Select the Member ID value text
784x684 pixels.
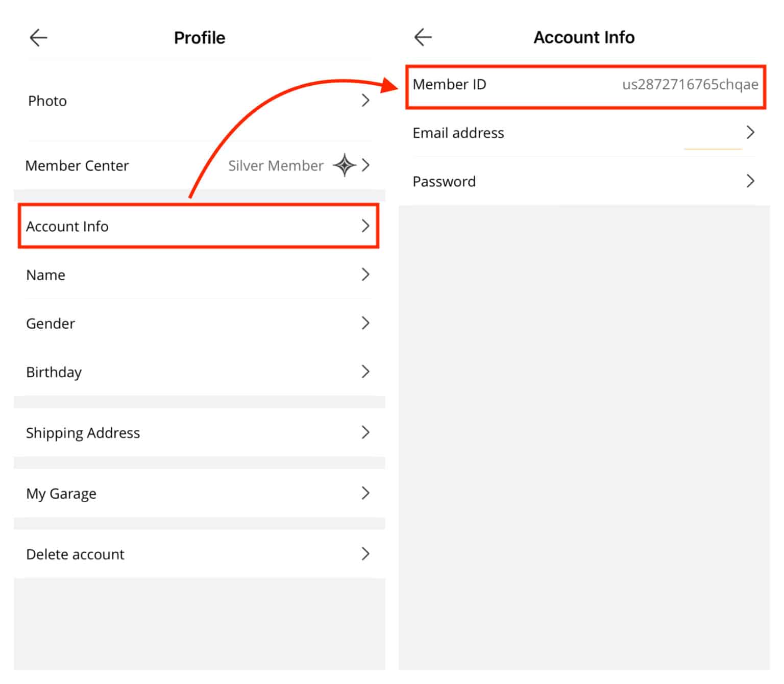[690, 85]
